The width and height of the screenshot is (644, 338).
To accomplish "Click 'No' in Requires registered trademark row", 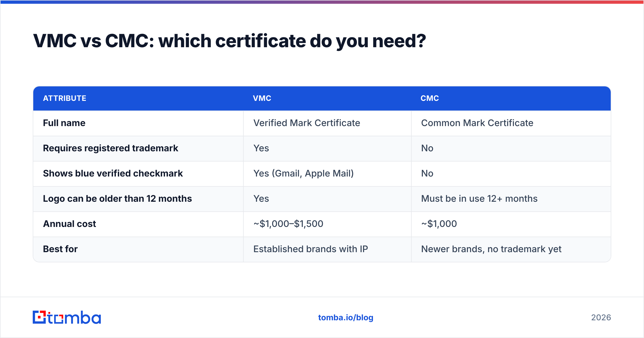I will (427, 148).
